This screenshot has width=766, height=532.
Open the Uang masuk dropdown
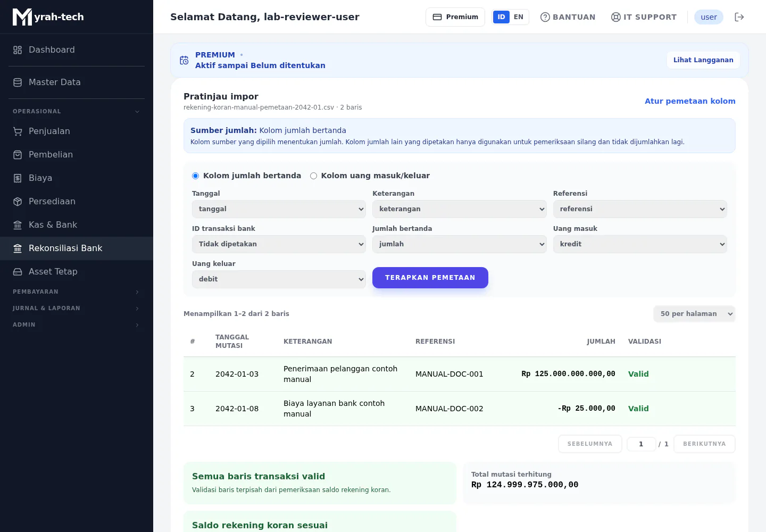pyautogui.click(x=640, y=244)
